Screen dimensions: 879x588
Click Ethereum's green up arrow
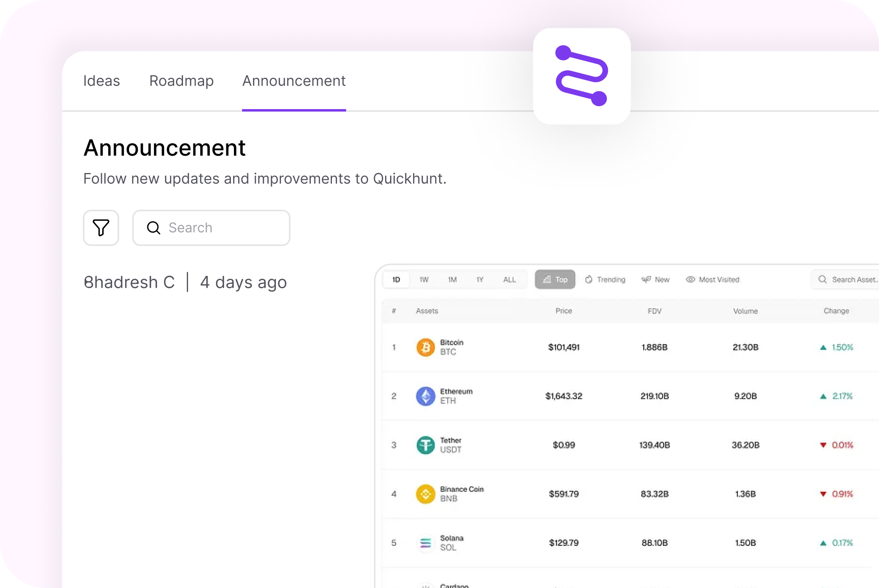click(x=823, y=396)
